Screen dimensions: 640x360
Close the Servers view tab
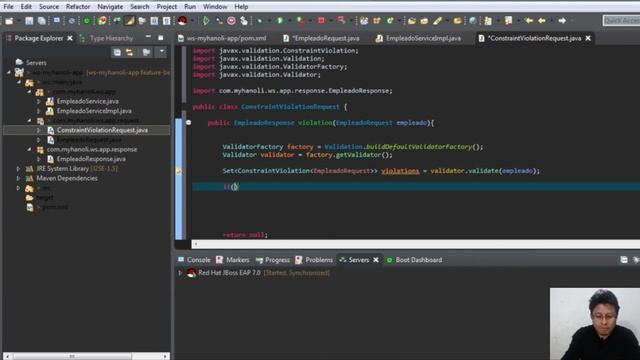[376, 260]
